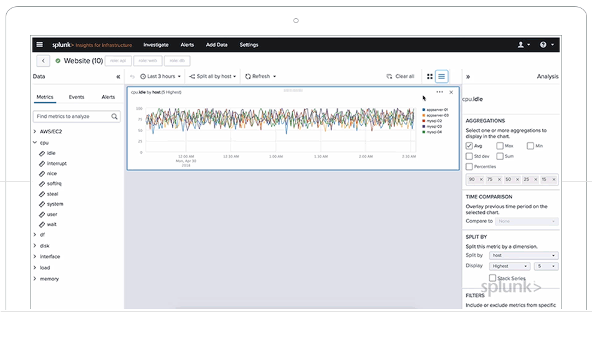Click the ruler icon beside softirq metric
The height and width of the screenshot is (364, 592).
[x=42, y=184]
